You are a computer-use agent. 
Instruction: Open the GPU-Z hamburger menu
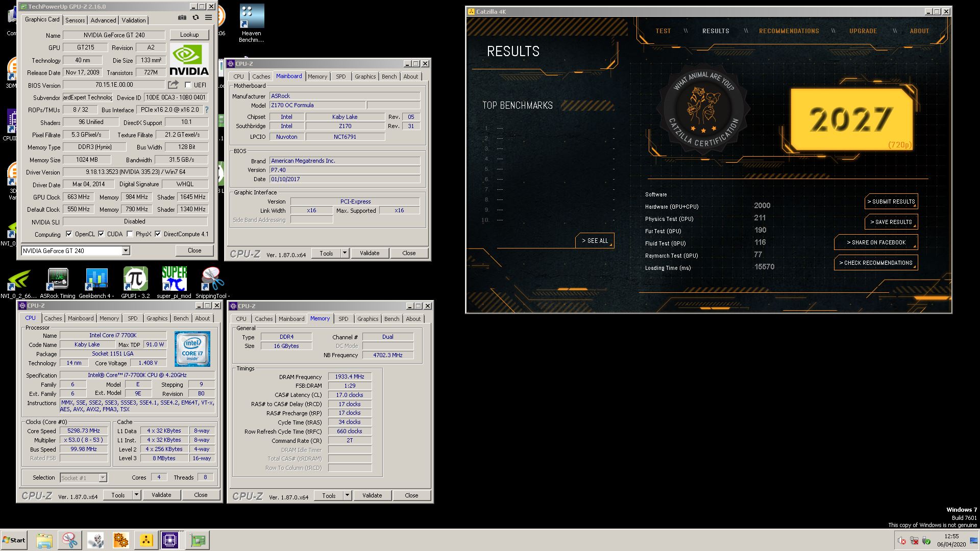point(208,17)
